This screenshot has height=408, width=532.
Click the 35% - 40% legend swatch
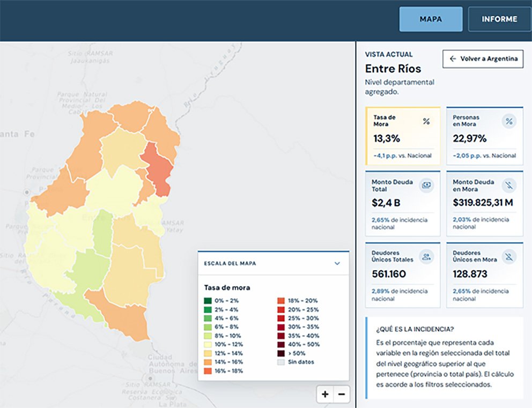click(x=281, y=336)
